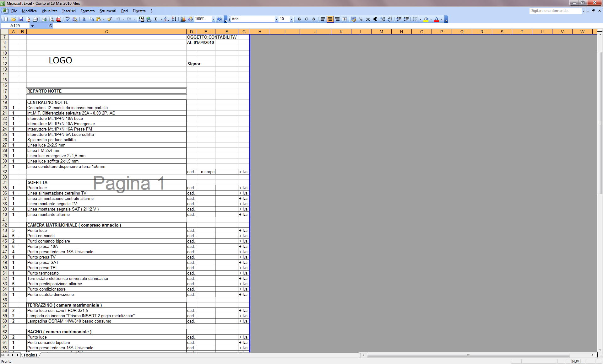Sort ascending with A-Z icon

click(166, 19)
